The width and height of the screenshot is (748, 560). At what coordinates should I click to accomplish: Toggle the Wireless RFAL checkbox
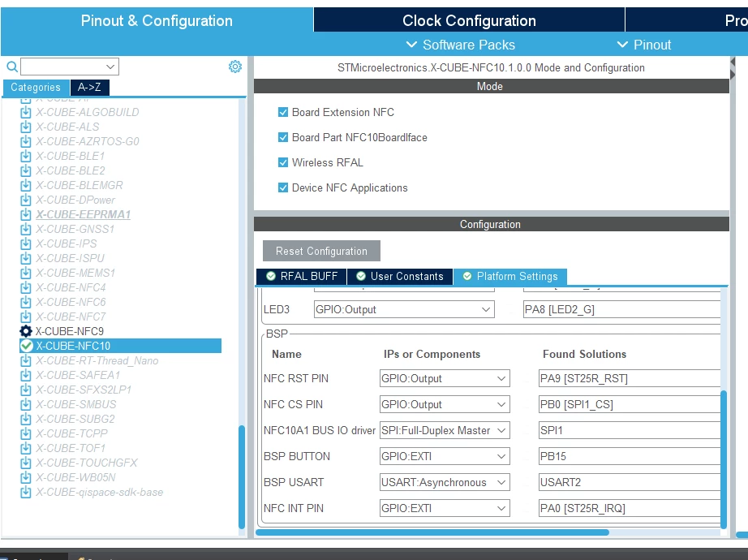[x=283, y=162]
